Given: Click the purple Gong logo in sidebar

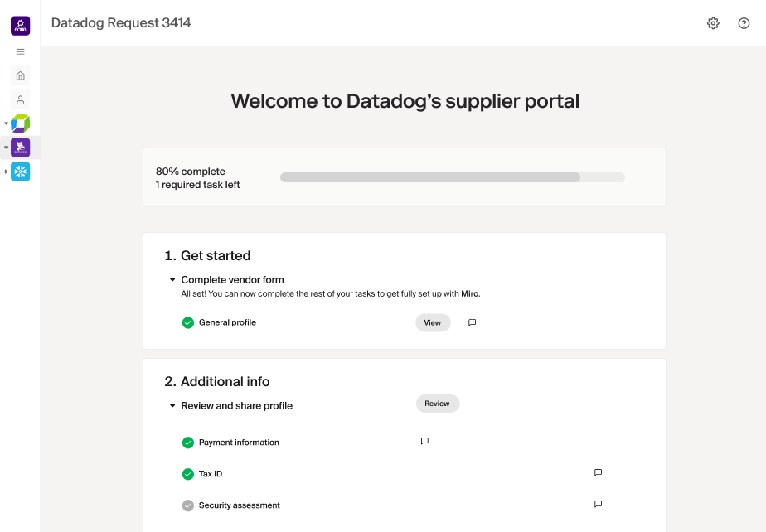Looking at the screenshot, I should [x=21, y=26].
